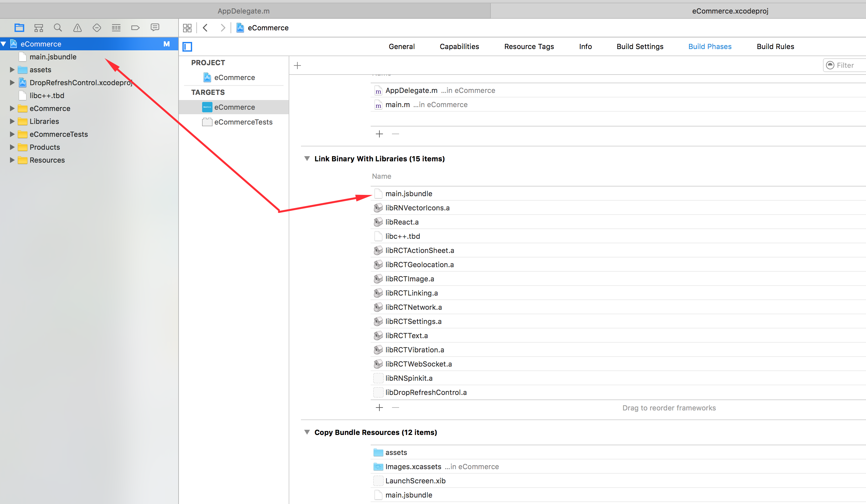866x504 pixels.
Task: Open the Project navigator folder icon
Action: point(19,27)
